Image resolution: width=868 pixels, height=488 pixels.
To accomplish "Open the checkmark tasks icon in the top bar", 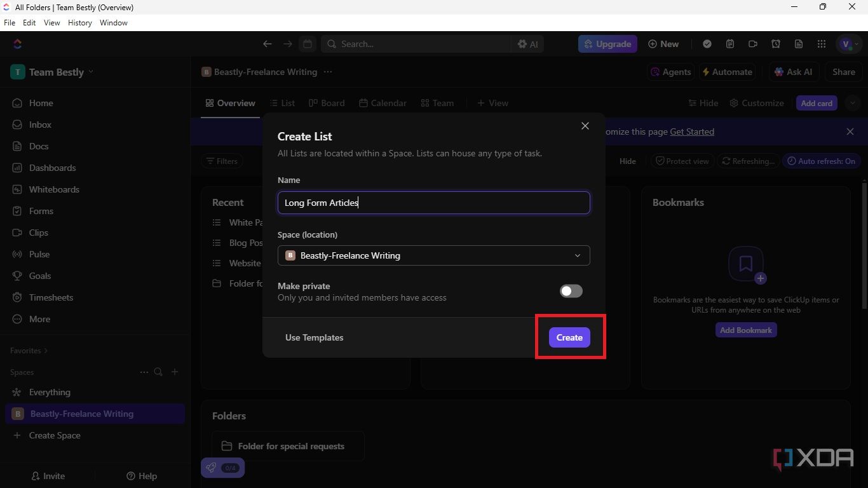I will (x=707, y=44).
